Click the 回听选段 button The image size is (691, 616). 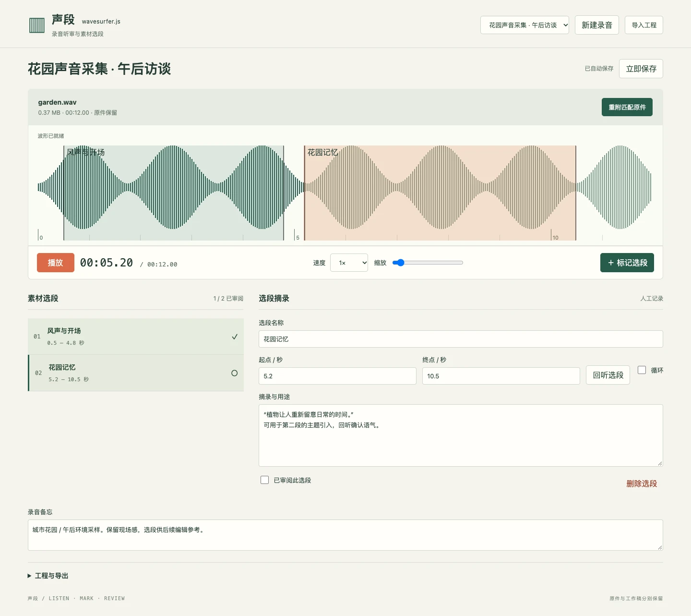tap(608, 375)
